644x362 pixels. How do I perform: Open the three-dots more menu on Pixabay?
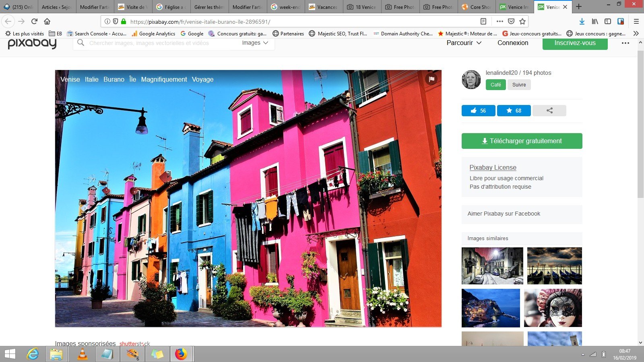(x=625, y=43)
